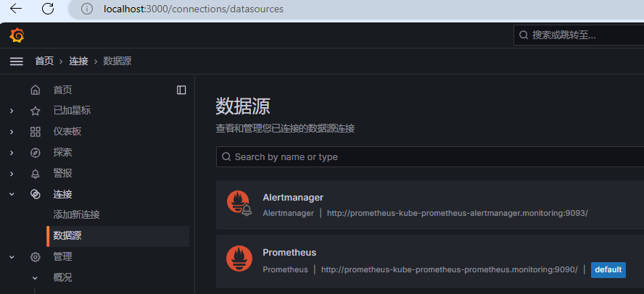Reload the page with refresh button
Screen dimensions: 644x294
coord(48,9)
